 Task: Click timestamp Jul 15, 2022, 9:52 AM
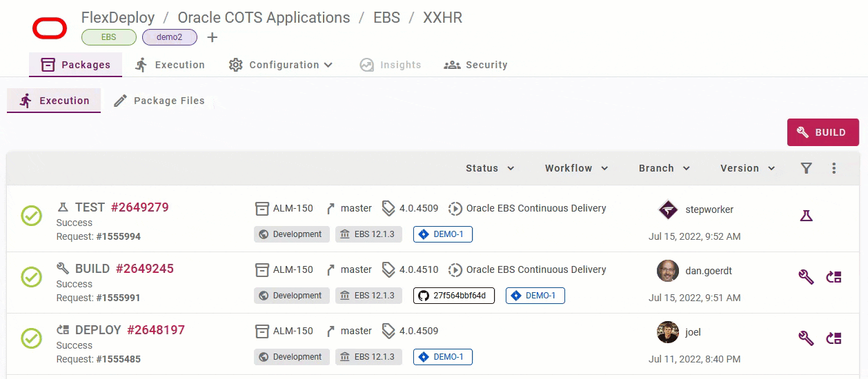[x=695, y=236]
